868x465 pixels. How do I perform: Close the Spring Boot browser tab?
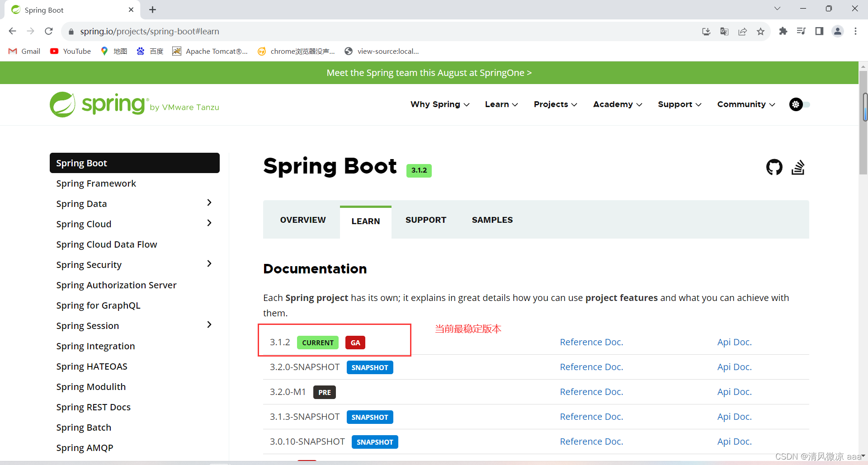tap(131, 9)
